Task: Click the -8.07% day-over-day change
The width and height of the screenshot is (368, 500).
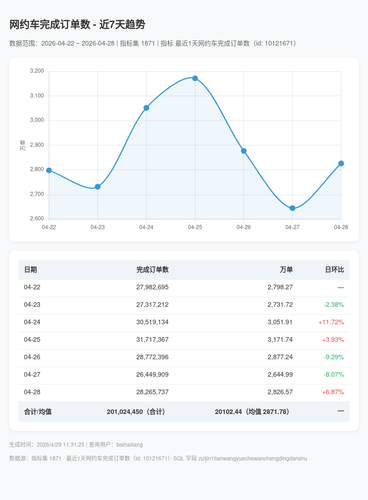Action: tap(334, 375)
